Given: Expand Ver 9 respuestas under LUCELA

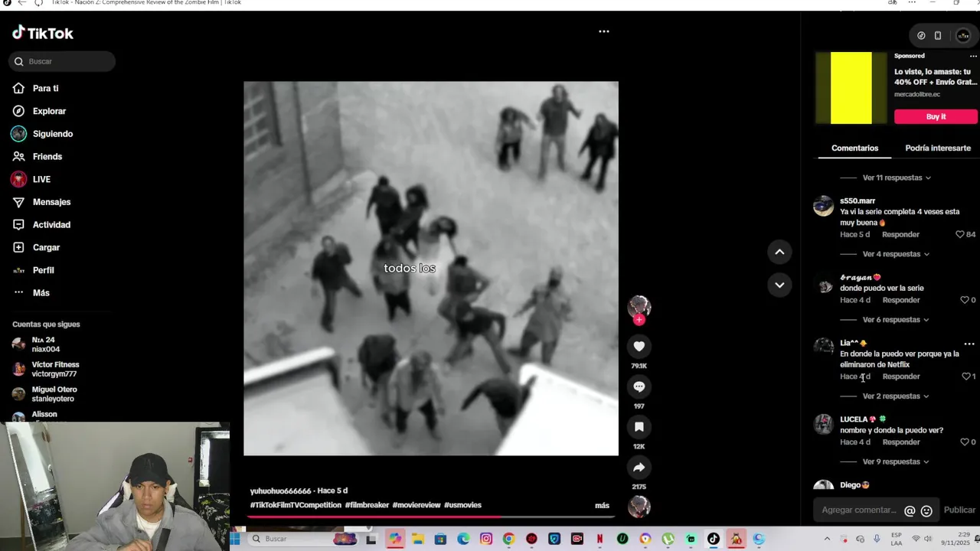Looking at the screenshot, I should coord(896,462).
